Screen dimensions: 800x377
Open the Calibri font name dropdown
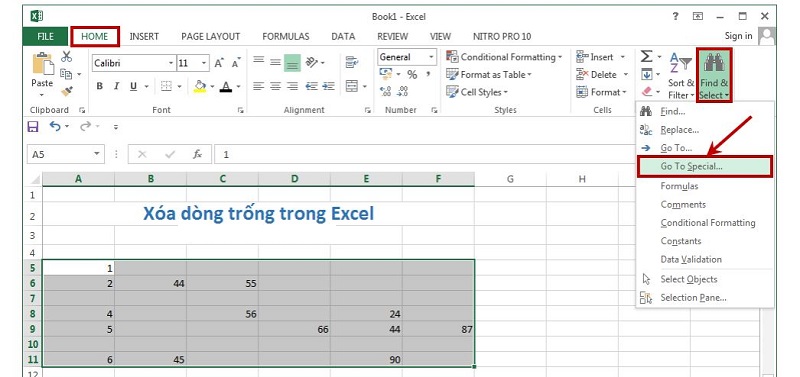[x=171, y=63]
